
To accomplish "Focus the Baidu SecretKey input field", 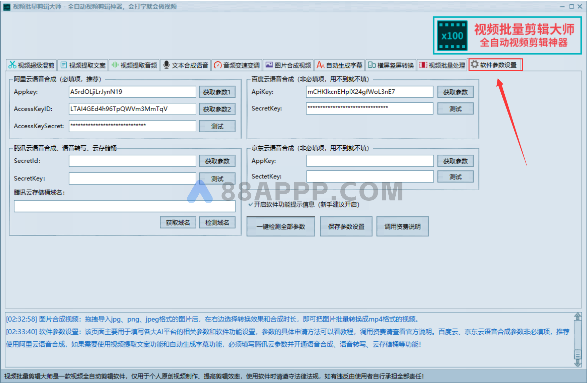I will click(370, 108).
